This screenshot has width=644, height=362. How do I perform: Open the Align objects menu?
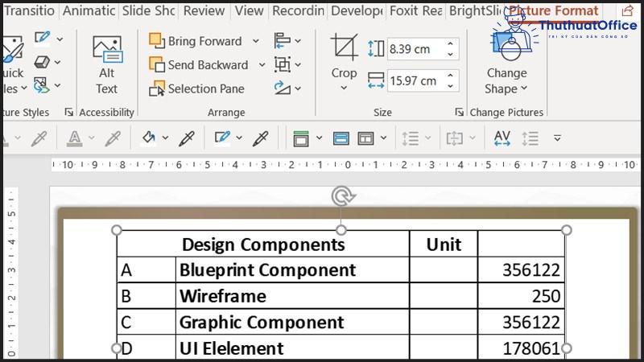click(x=287, y=41)
